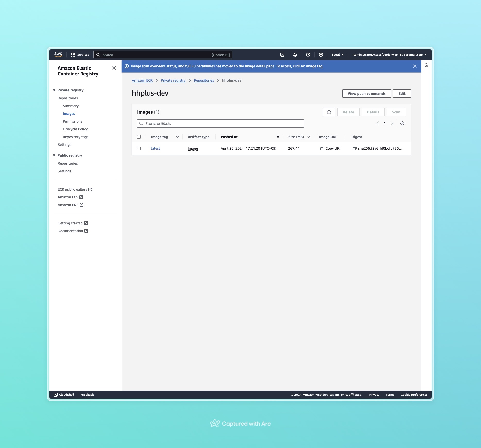Select all images header checkbox
Screen dimensions: 481x448
point(139,137)
